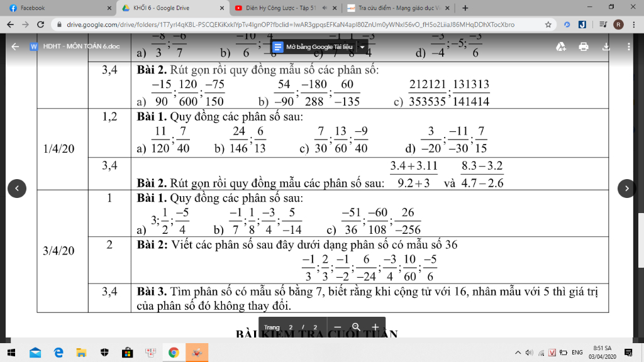Open the clock and date 8:51 SA
Viewport: 644px width, 362px height.
pos(602,353)
